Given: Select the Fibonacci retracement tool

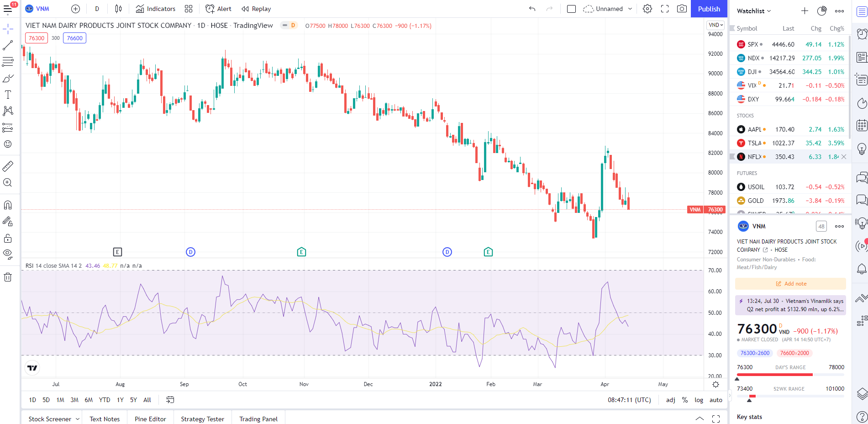Looking at the screenshot, I should tap(8, 62).
